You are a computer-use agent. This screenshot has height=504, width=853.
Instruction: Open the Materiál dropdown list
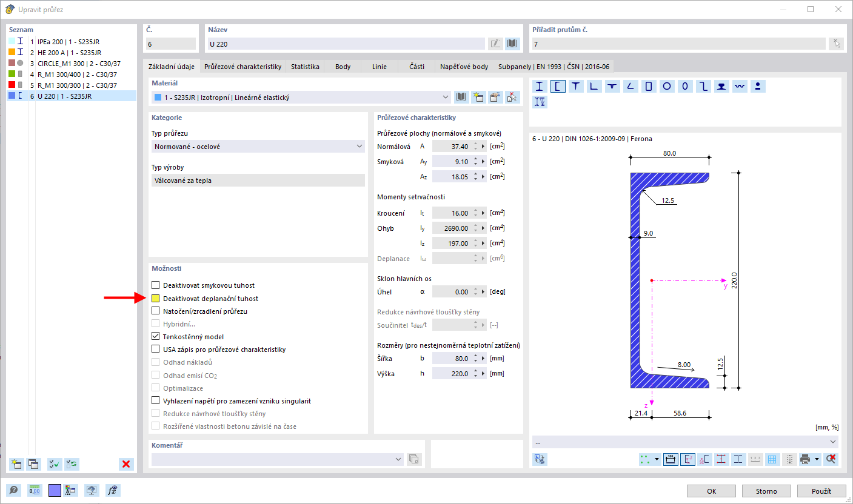pos(447,97)
